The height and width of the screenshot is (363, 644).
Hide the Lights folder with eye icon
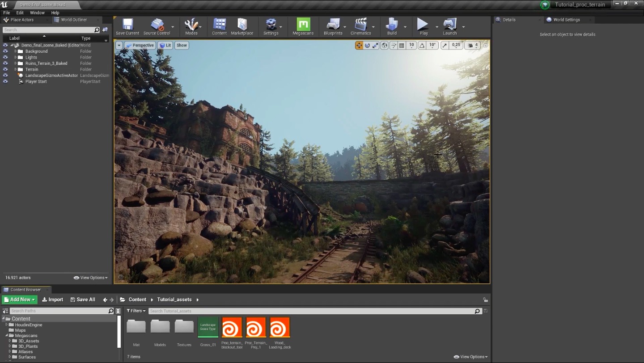point(5,57)
